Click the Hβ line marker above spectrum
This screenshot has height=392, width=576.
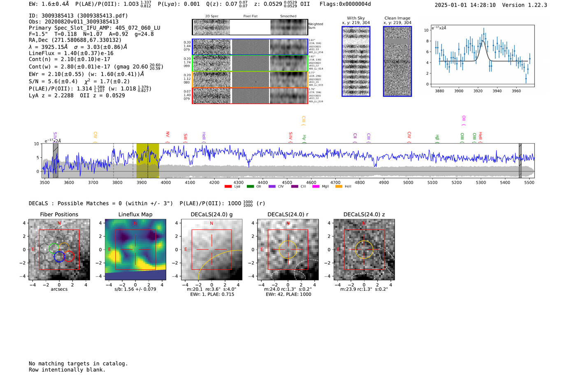coord(437,139)
